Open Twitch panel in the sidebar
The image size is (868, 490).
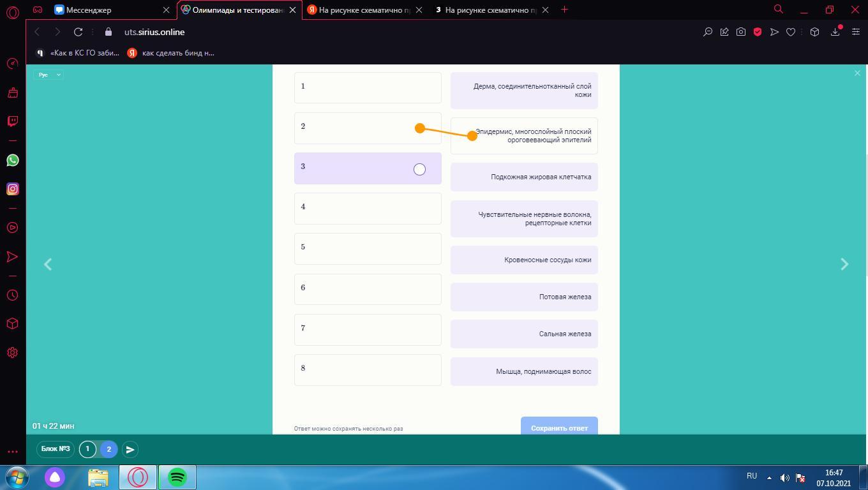coord(12,121)
